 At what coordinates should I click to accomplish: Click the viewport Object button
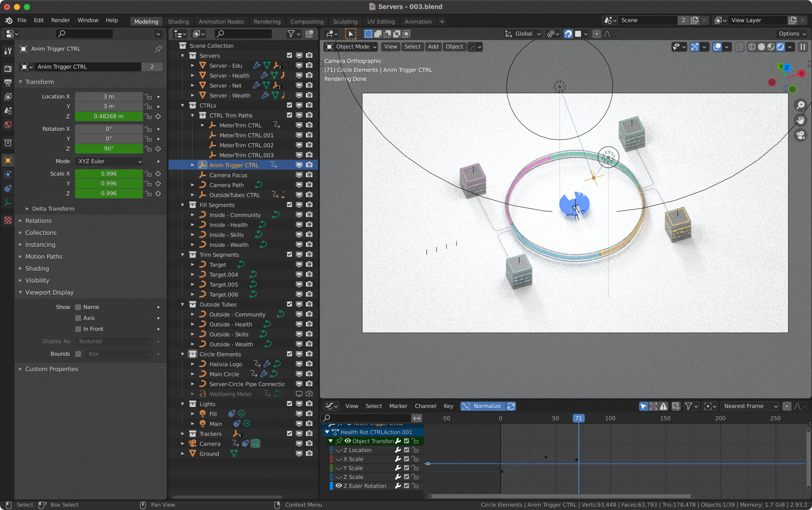click(x=454, y=47)
